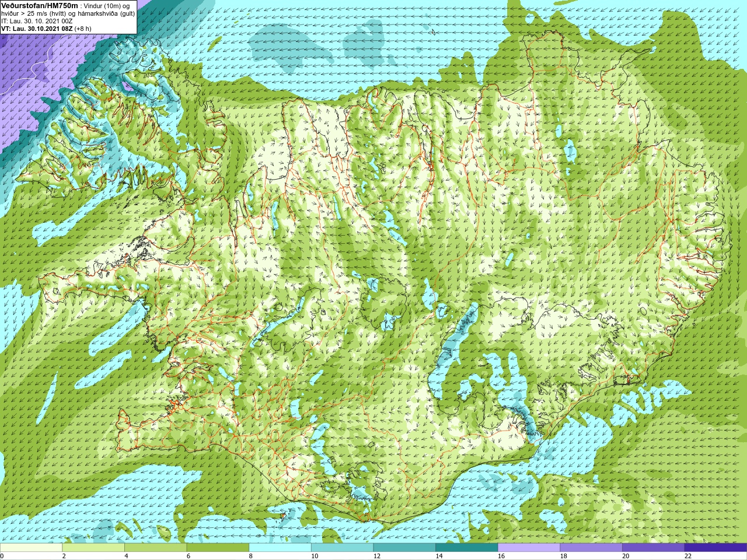The width and height of the screenshot is (747, 560).
Task: Click the 2–4 m/s light green legend swatch
Action: coord(93,548)
